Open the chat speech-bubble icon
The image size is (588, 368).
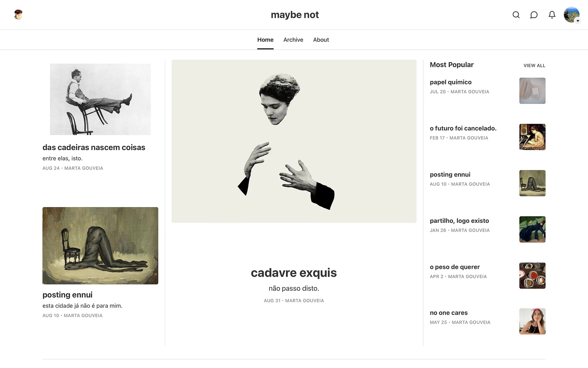[534, 15]
